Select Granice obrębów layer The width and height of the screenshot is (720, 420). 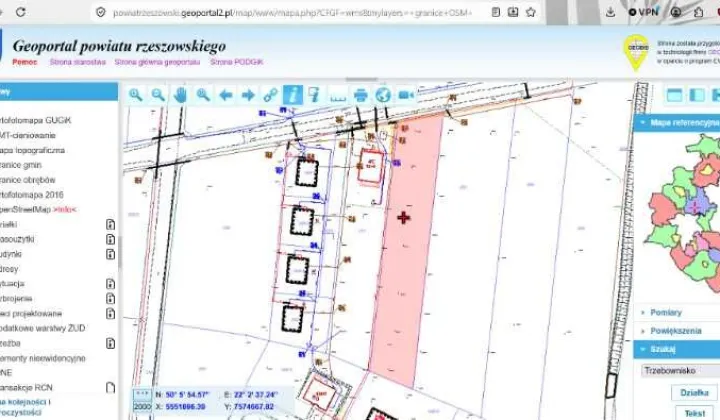(28, 180)
